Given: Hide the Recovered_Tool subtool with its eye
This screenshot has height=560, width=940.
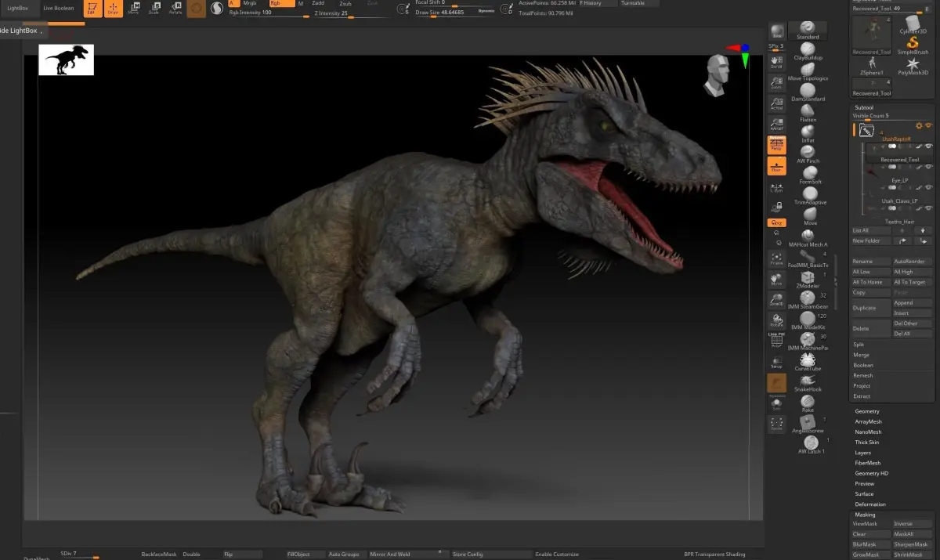Looking at the screenshot, I should 929,146.
